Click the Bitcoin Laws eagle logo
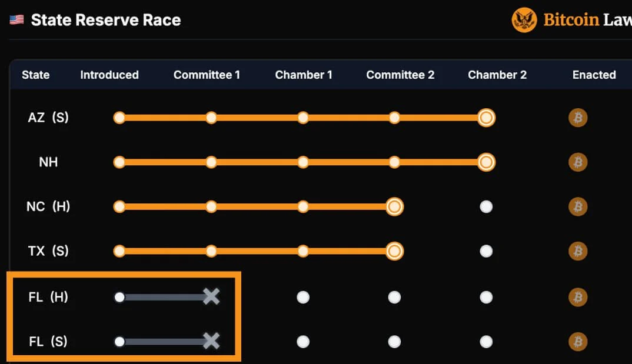Viewport: 632px width, 364px height. click(524, 19)
